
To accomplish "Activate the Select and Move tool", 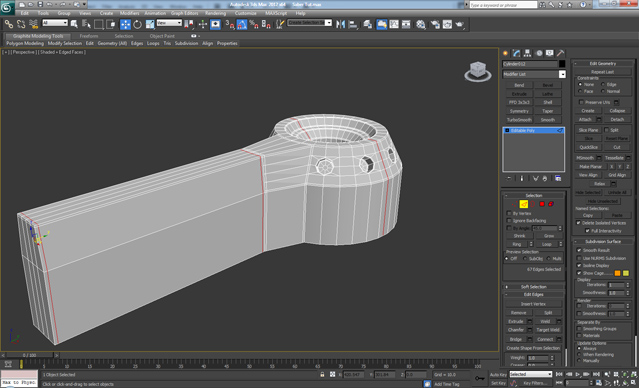I will pyautogui.click(x=126, y=24).
